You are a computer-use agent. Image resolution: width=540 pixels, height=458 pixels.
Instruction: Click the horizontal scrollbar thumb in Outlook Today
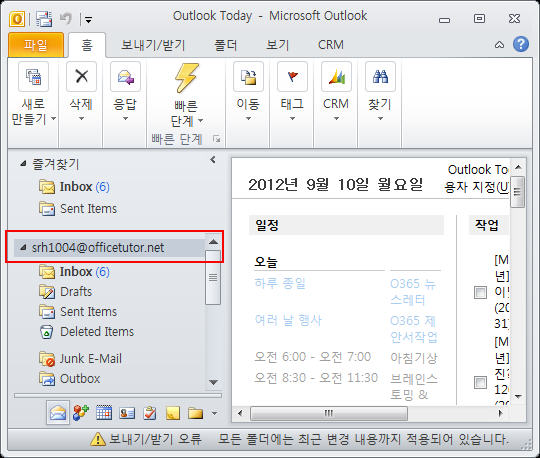pyautogui.click(x=329, y=413)
